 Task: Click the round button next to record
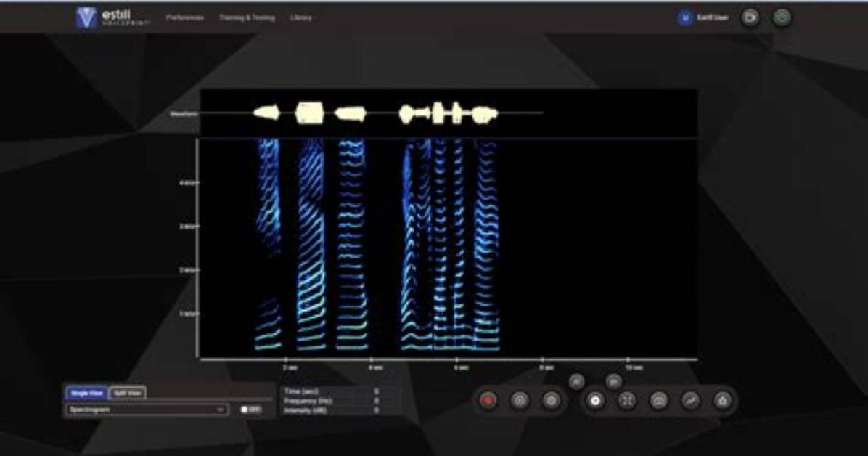[x=520, y=400]
